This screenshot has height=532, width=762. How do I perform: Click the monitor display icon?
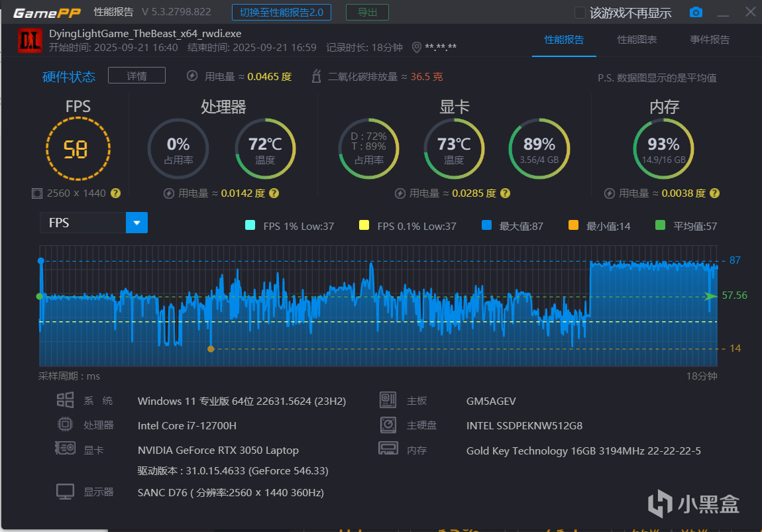(x=65, y=492)
